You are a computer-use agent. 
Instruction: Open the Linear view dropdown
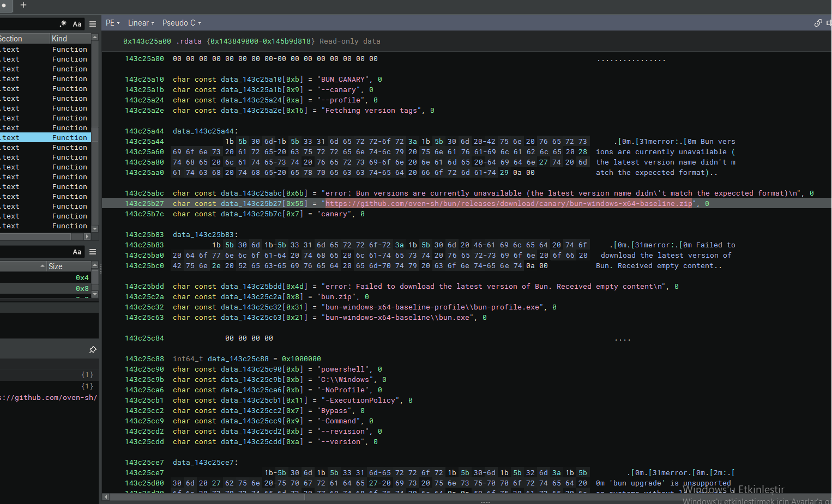click(x=141, y=23)
